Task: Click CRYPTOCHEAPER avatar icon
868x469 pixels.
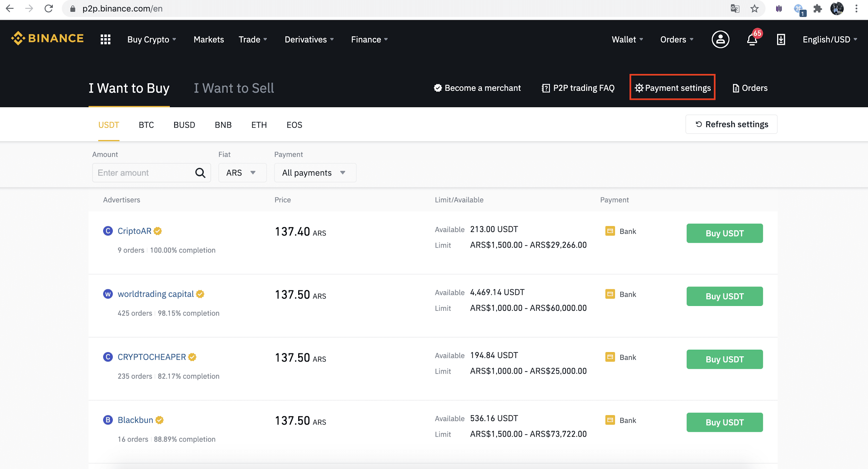Action: pos(108,357)
